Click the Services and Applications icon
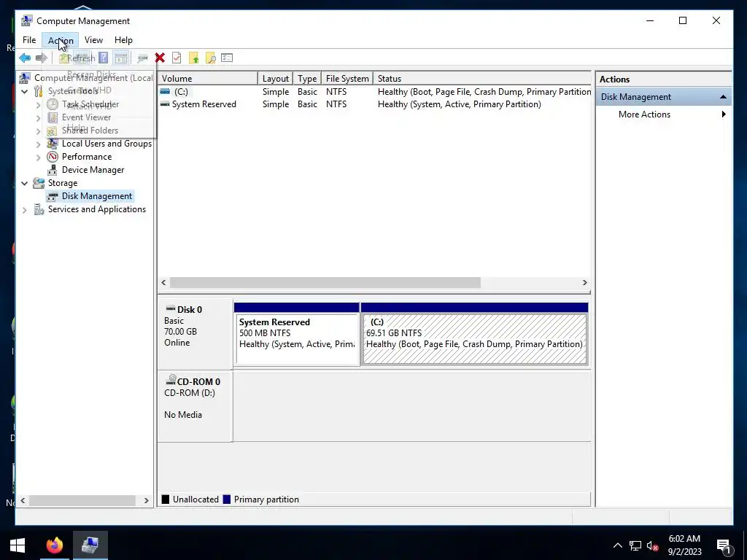Image resolution: width=747 pixels, height=560 pixels. tap(39, 209)
